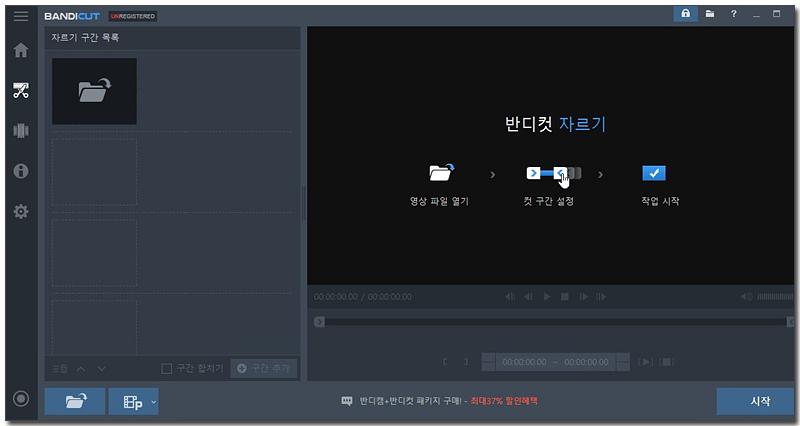800x426 pixels.
Task: Click the 컷 구간 설정 label
Action: pyautogui.click(x=548, y=201)
